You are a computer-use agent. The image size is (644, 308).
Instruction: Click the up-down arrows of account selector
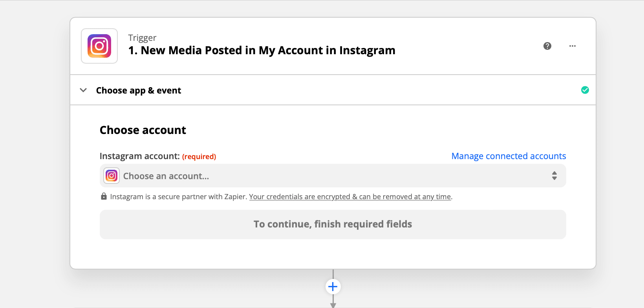(554, 176)
